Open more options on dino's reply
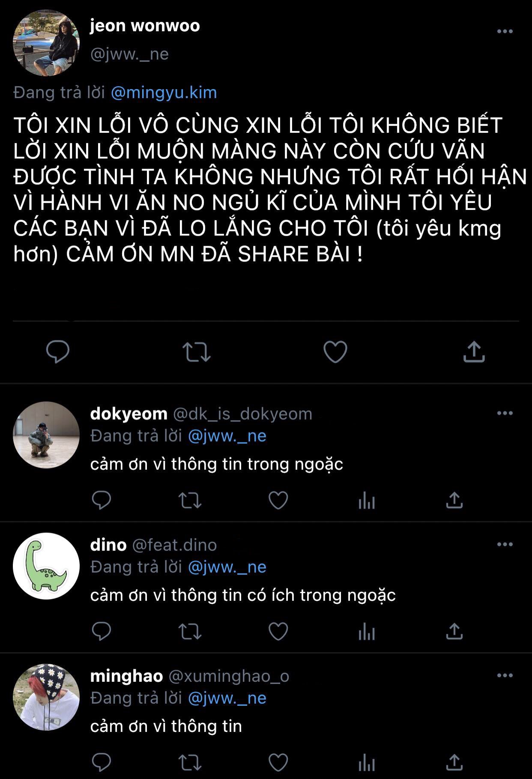The image size is (532, 779). [505, 544]
